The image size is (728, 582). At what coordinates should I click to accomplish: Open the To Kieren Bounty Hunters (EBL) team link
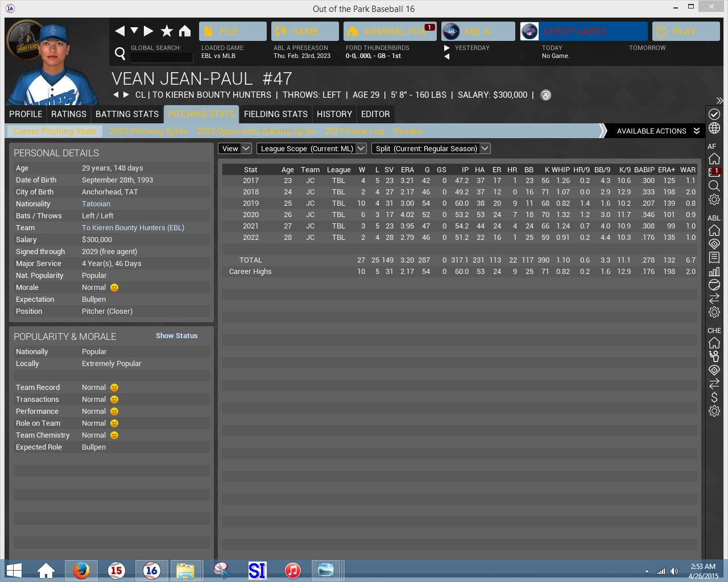[133, 228]
